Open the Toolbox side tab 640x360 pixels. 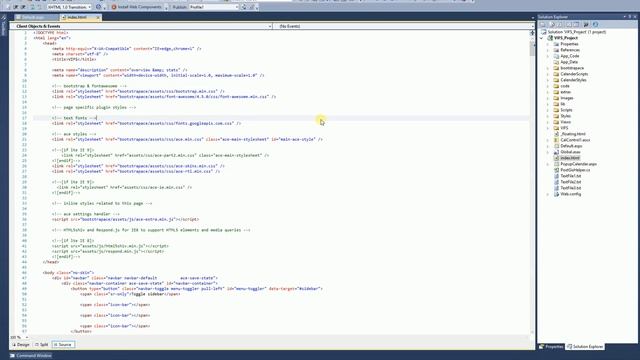(4, 26)
